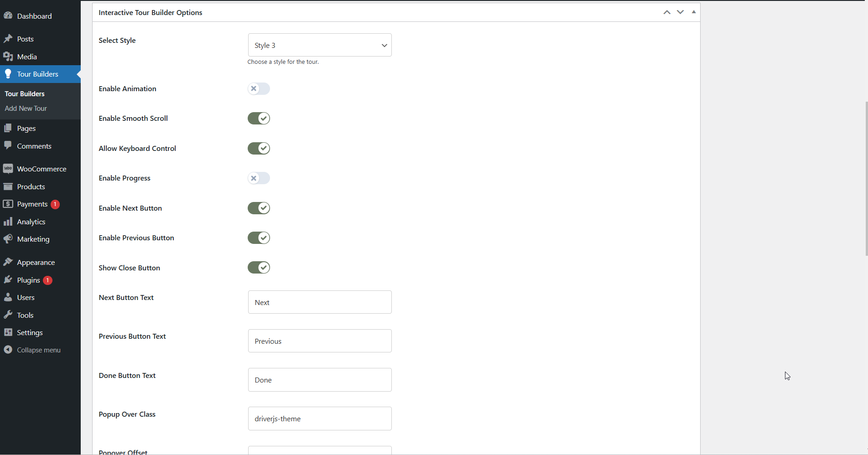Open the Media library icon
This screenshot has width=868, height=455.
pyautogui.click(x=9, y=57)
